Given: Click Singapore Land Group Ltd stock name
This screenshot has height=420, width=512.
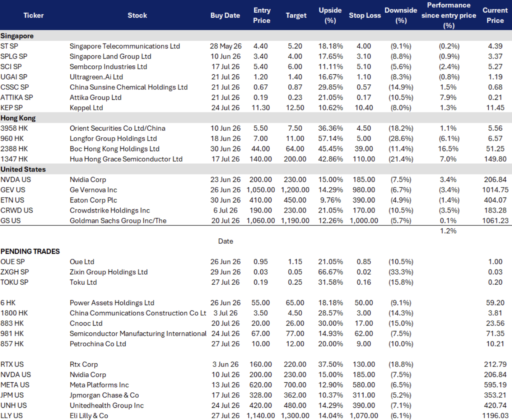Looking at the screenshot, I should [x=111, y=56].
